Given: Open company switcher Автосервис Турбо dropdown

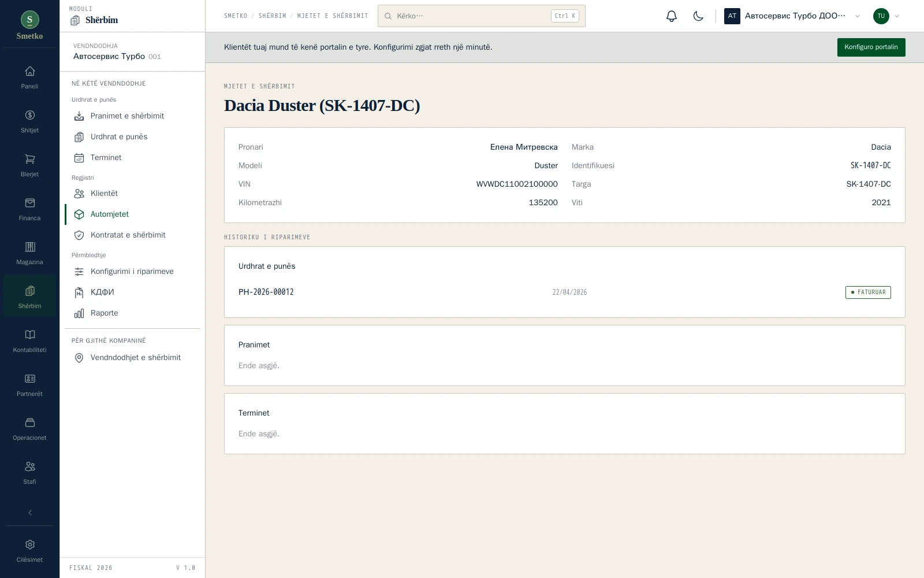Looking at the screenshot, I should coord(792,16).
